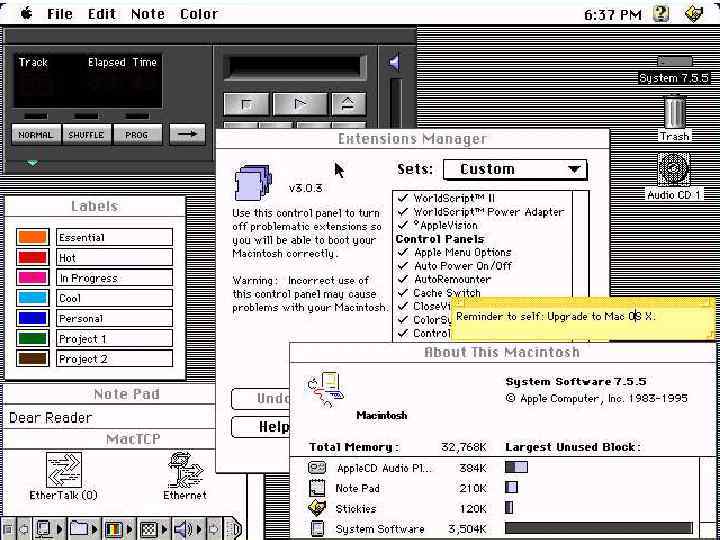Click the Essential label name field
The width and height of the screenshot is (720, 540).
tap(114, 237)
